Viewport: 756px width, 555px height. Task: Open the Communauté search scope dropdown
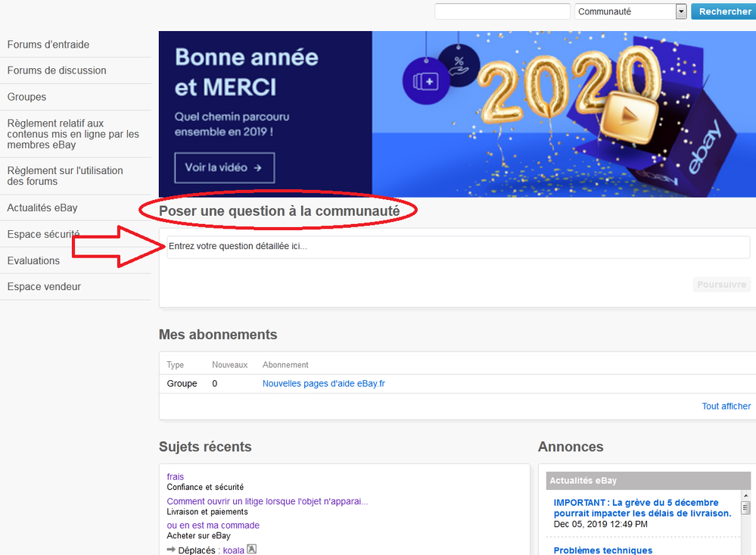click(x=630, y=11)
